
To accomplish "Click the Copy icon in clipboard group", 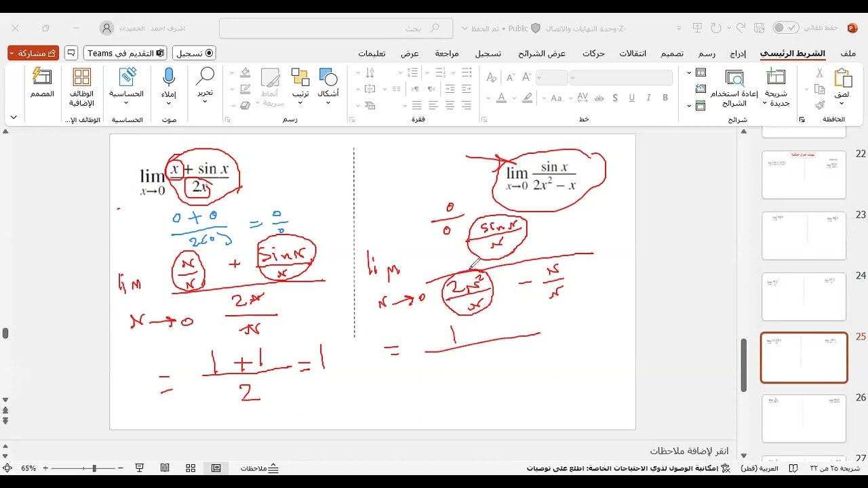I will point(819,89).
